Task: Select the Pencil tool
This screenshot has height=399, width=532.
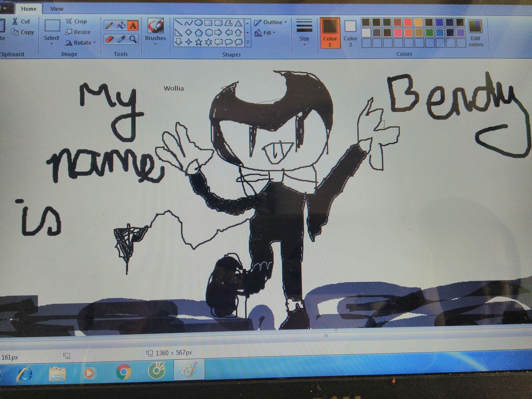Action: pos(109,25)
